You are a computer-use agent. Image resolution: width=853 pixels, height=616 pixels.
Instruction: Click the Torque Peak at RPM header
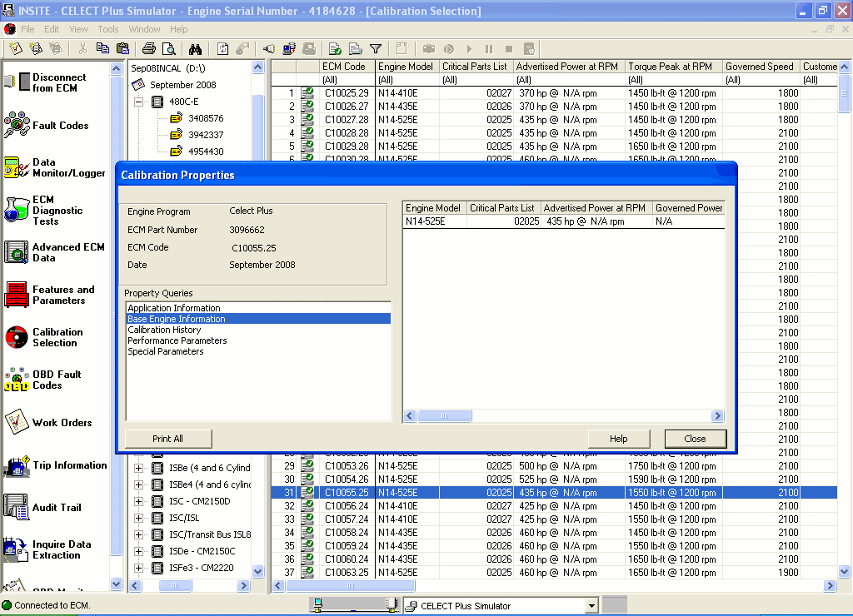click(x=673, y=67)
